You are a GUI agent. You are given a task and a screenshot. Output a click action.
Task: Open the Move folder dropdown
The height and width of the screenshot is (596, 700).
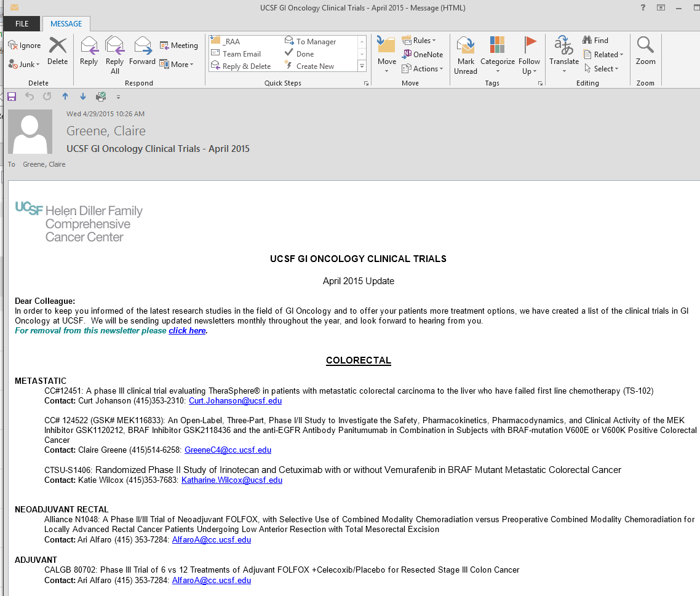[387, 55]
